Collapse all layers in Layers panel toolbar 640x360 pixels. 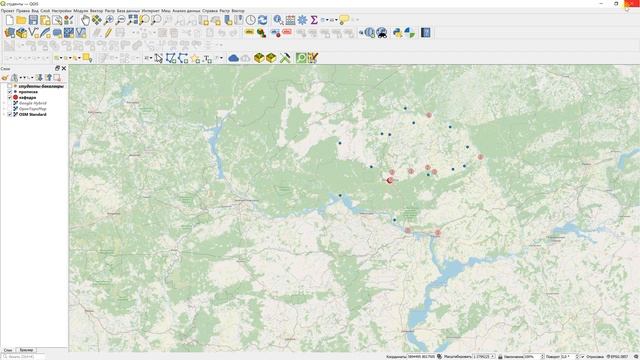49,77
